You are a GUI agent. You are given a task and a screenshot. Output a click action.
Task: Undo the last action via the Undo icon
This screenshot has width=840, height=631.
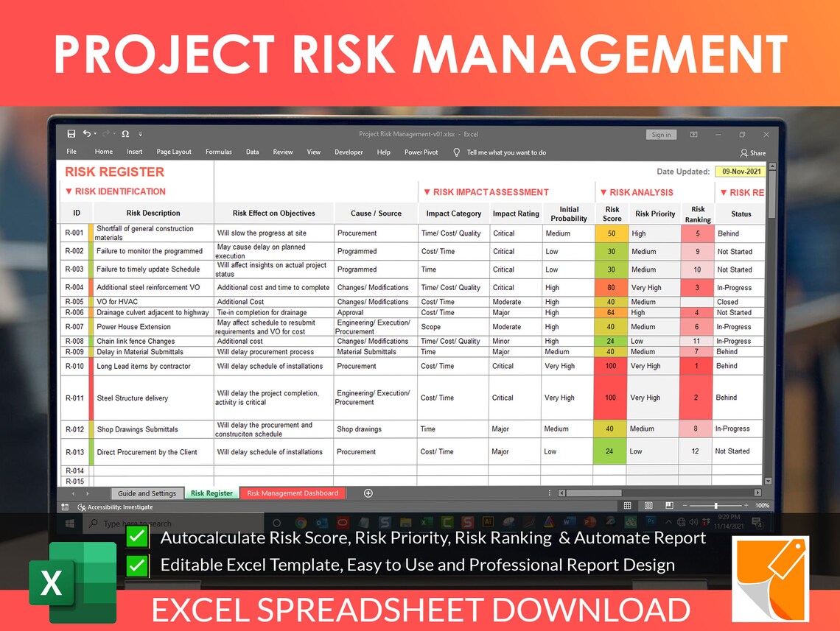click(x=86, y=133)
